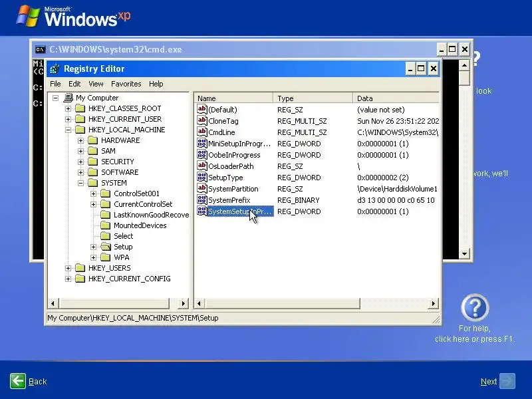Select the SystemSetupInProgress value
Image resolution: width=532 pixels, height=399 pixels.
pos(240,211)
